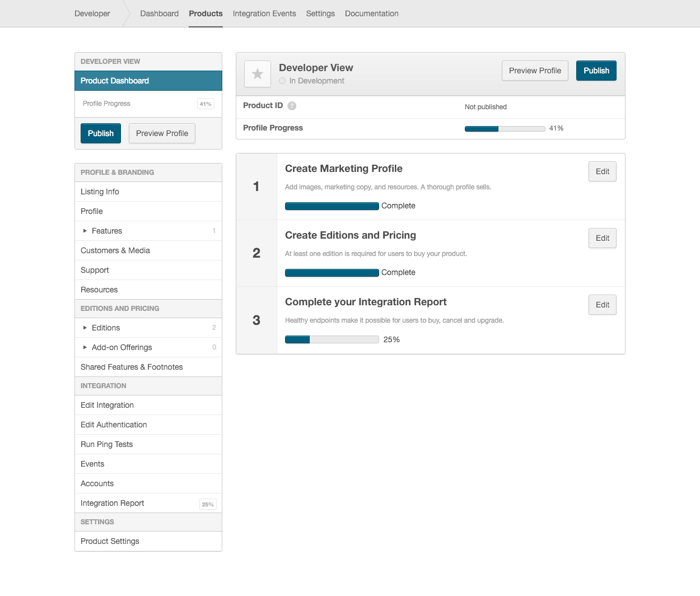Viewport: 700px width, 596px height.
Task: Switch to the Settings tab
Action: point(320,13)
